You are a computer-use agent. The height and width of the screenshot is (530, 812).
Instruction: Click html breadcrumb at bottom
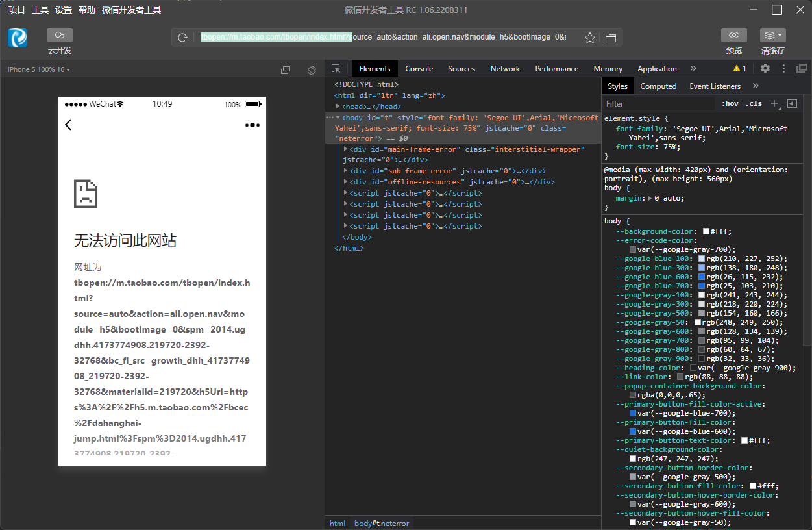point(338,523)
